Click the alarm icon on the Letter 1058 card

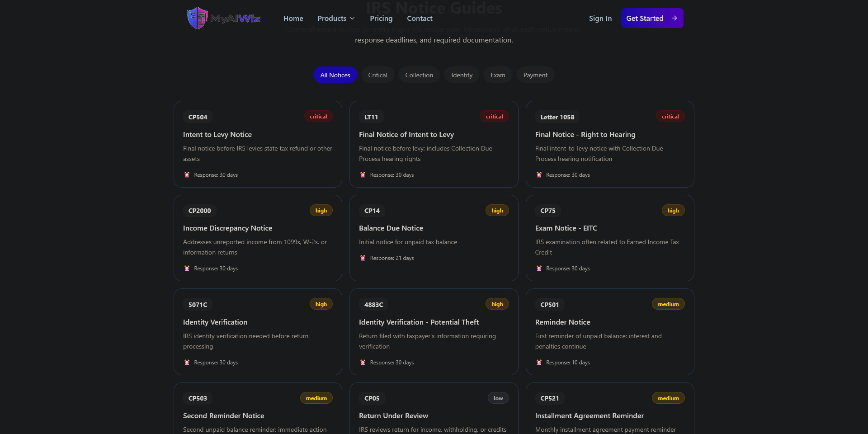[539, 175]
